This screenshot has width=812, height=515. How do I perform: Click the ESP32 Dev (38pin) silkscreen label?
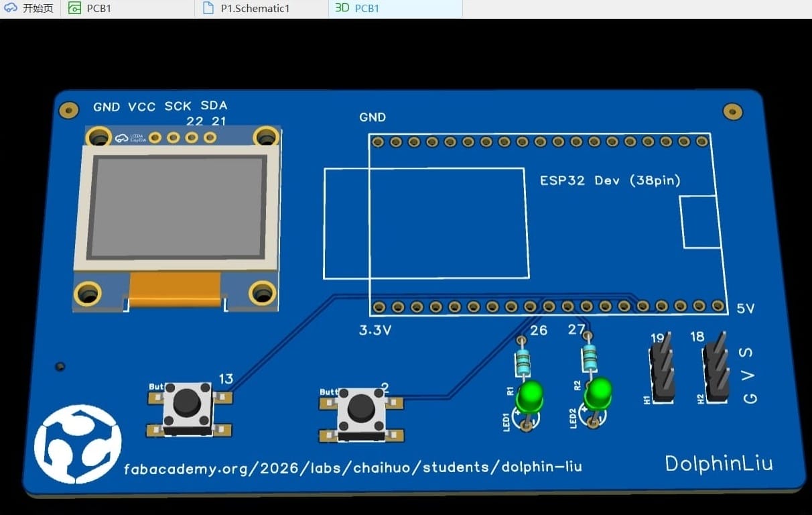[x=610, y=180]
